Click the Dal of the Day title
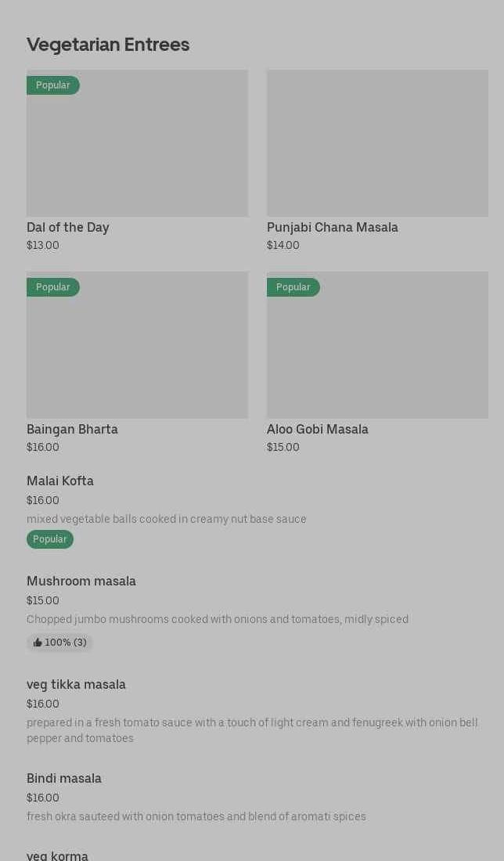Screen dimensions: 504x861 (x=68, y=228)
